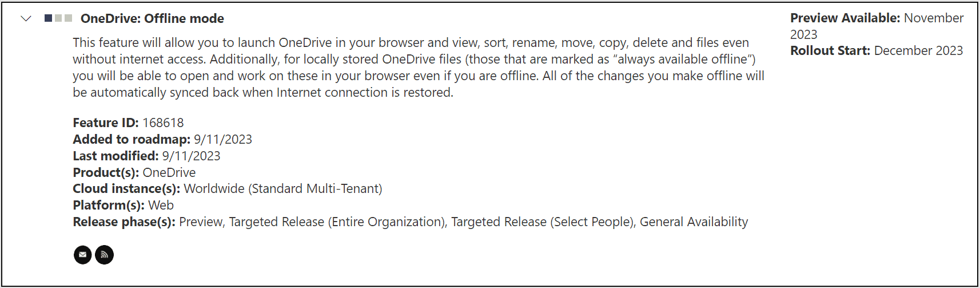The width and height of the screenshot is (980, 288).
Task: Click the Added to roadmap date
Action: [223, 139]
